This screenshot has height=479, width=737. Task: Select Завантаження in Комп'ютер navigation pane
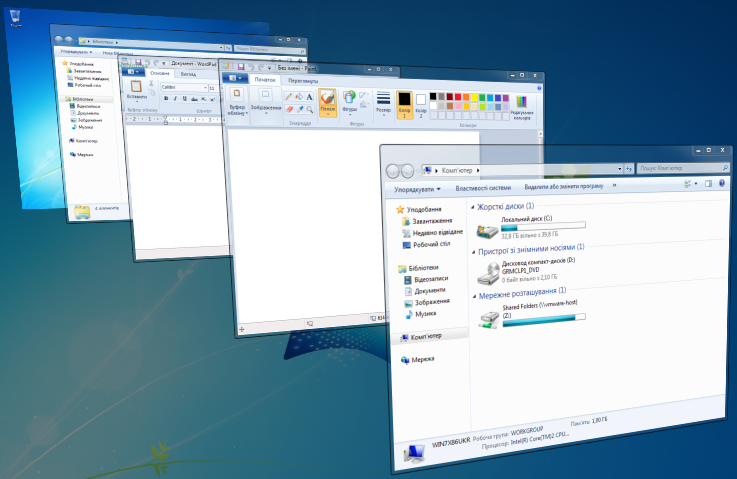[x=427, y=221]
